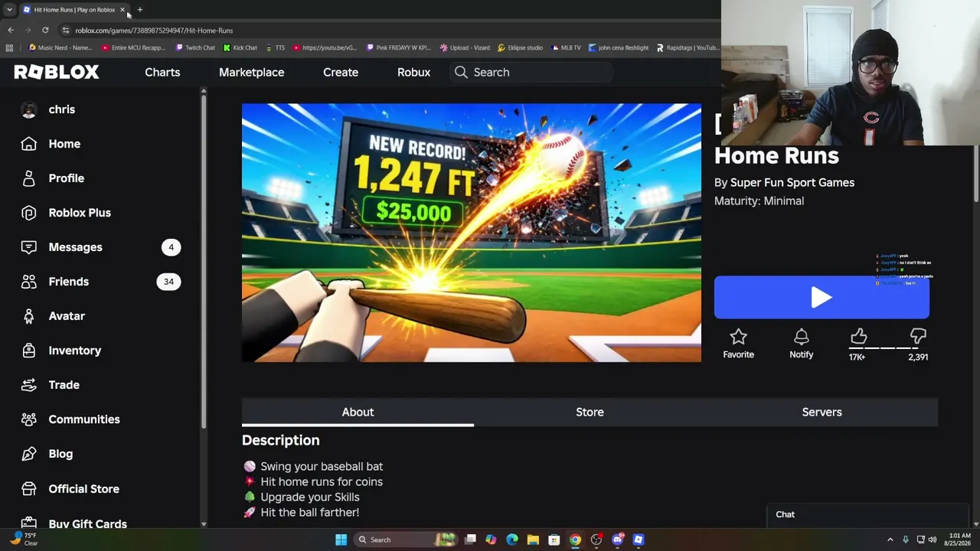Like the game with thumbs-up icon
This screenshot has width=980, height=551.
(x=859, y=336)
